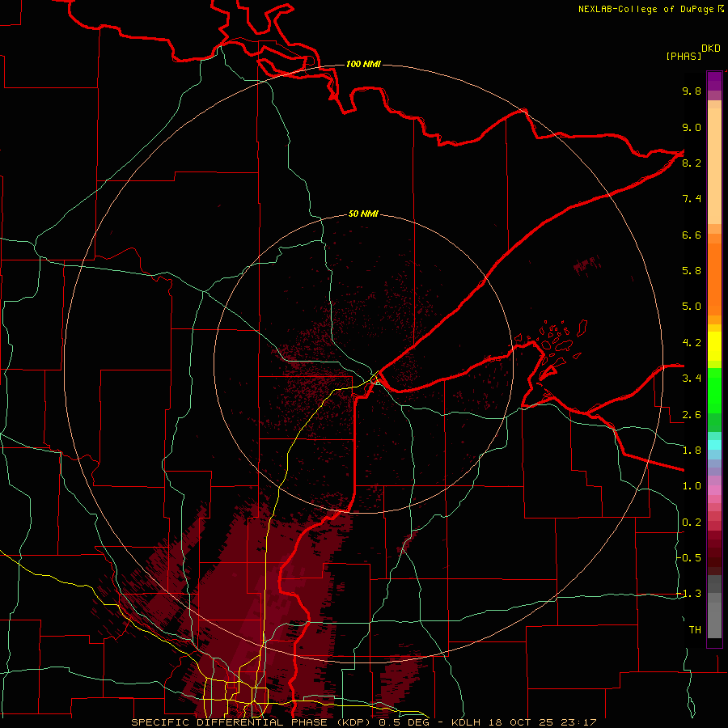Click the 5.0 legend value
This screenshot has height=728, width=728.
point(692,307)
